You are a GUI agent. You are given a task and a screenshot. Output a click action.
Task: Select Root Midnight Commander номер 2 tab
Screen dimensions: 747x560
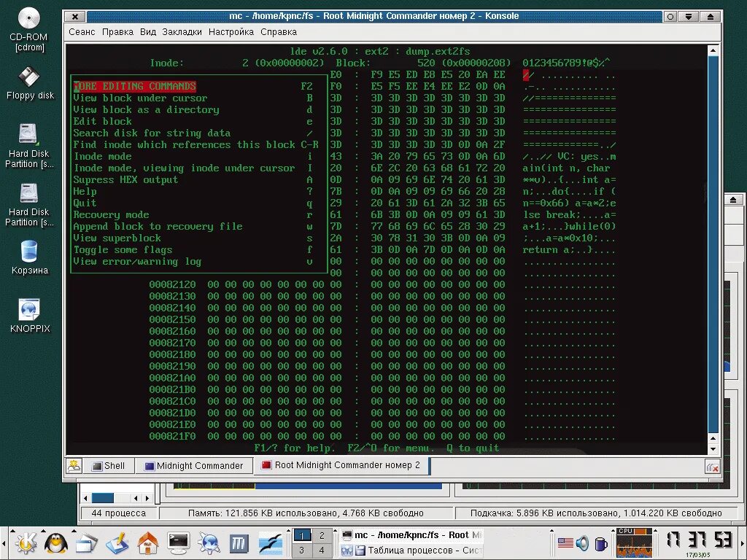click(341, 465)
